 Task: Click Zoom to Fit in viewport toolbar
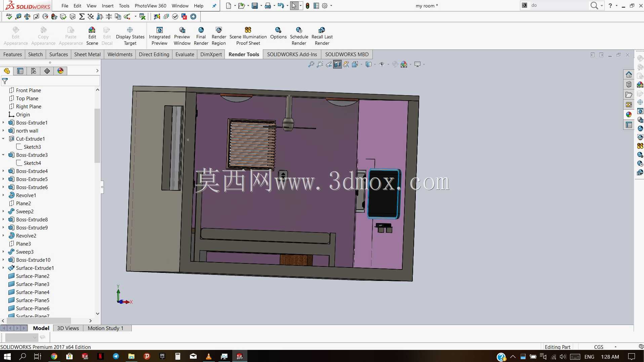pyautogui.click(x=311, y=64)
